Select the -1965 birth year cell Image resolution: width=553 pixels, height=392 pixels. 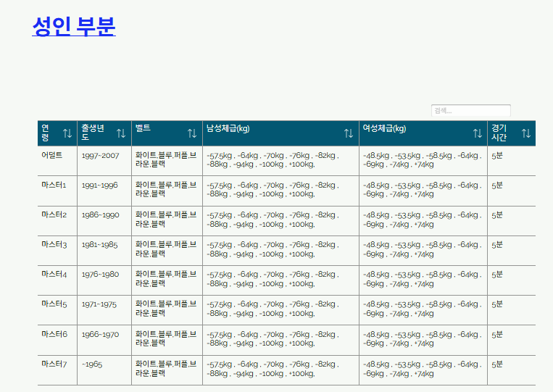(92, 363)
